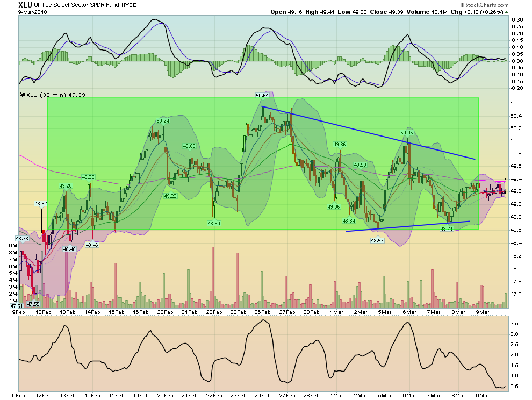
Task: Click the 16Feb date under the lower indicator panel
Action: pos(141,395)
